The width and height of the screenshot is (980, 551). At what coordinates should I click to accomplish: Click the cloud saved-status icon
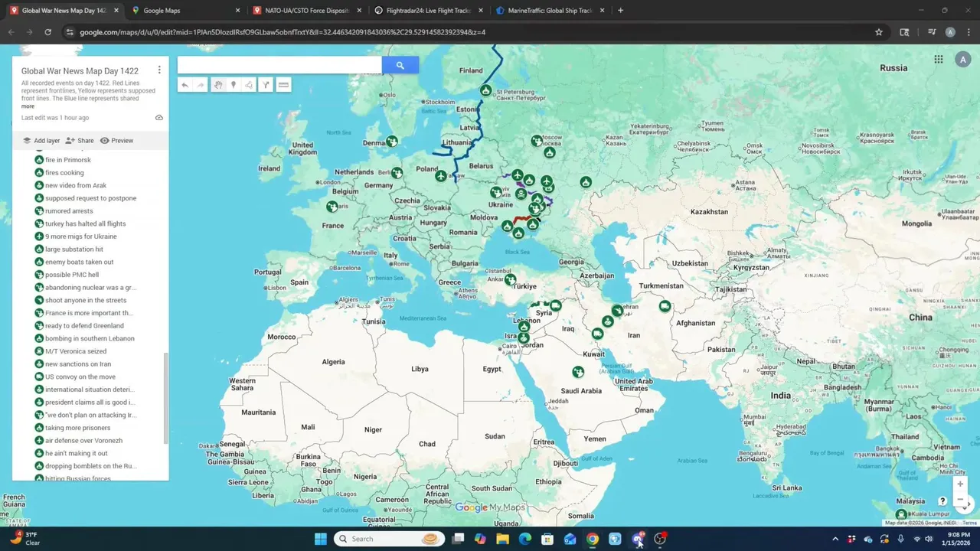pyautogui.click(x=159, y=118)
